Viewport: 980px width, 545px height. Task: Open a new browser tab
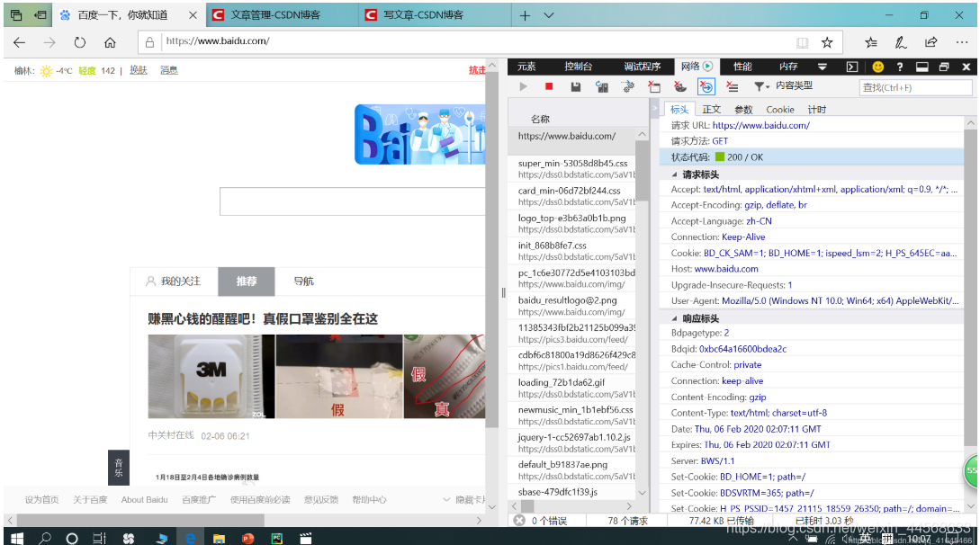[x=525, y=15]
